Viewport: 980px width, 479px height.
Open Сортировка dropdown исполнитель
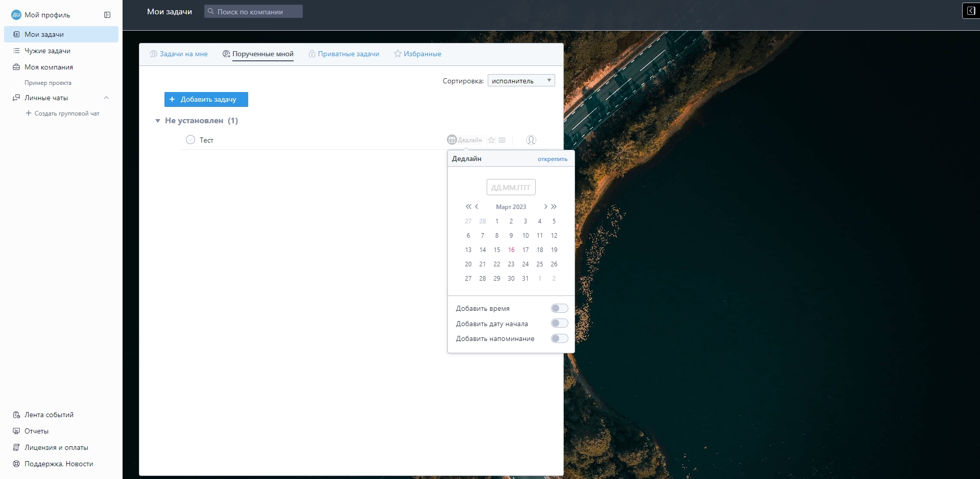[x=521, y=80]
